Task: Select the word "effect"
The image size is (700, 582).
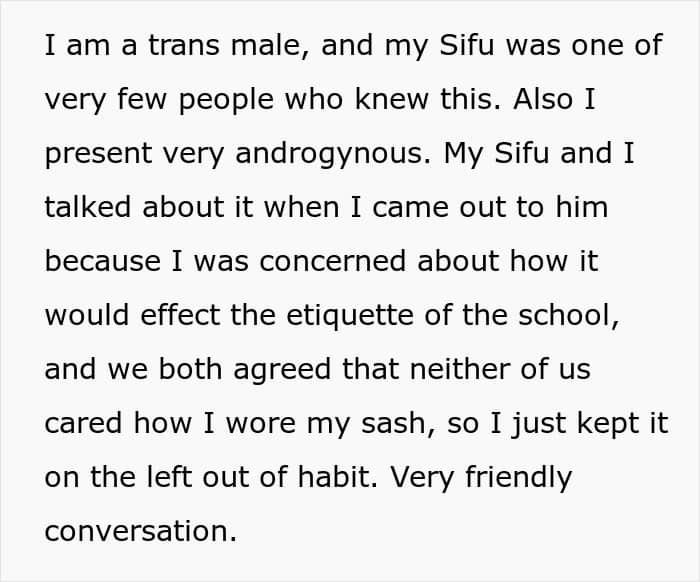Action: [180, 315]
